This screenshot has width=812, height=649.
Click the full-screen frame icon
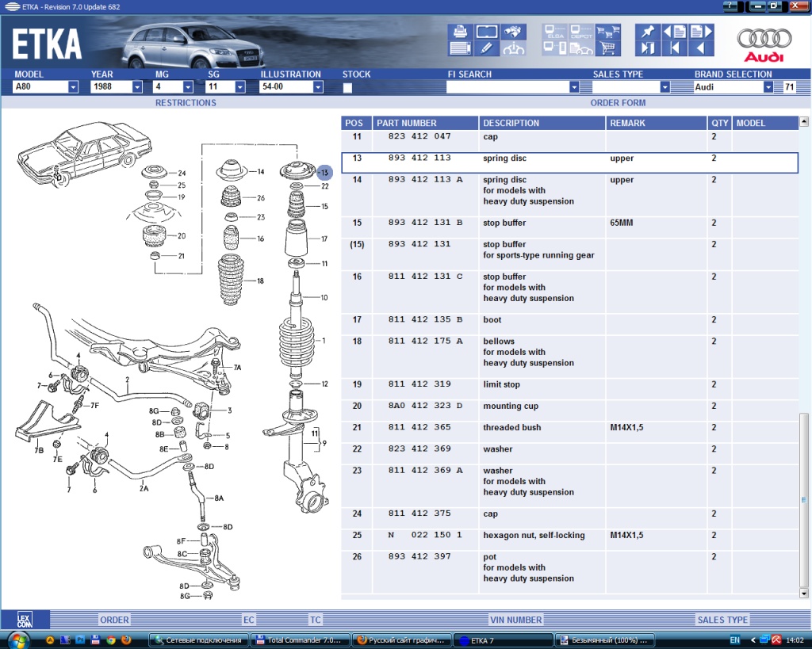(486, 32)
